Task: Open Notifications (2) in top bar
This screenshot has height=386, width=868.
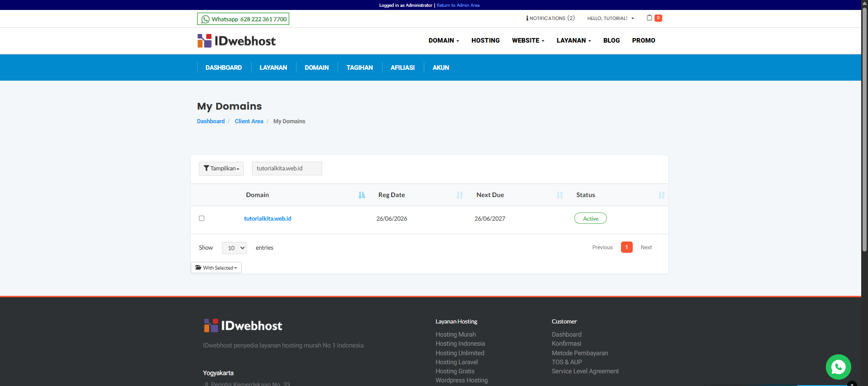Action: [x=550, y=18]
